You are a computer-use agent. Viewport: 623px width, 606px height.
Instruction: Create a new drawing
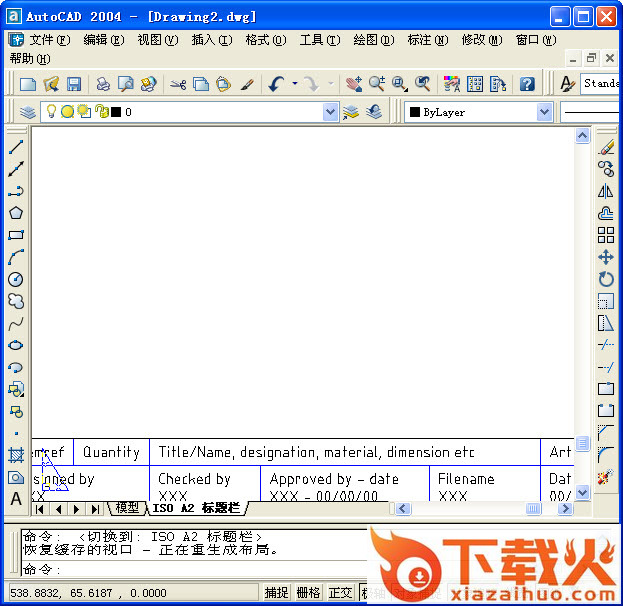pos(28,84)
